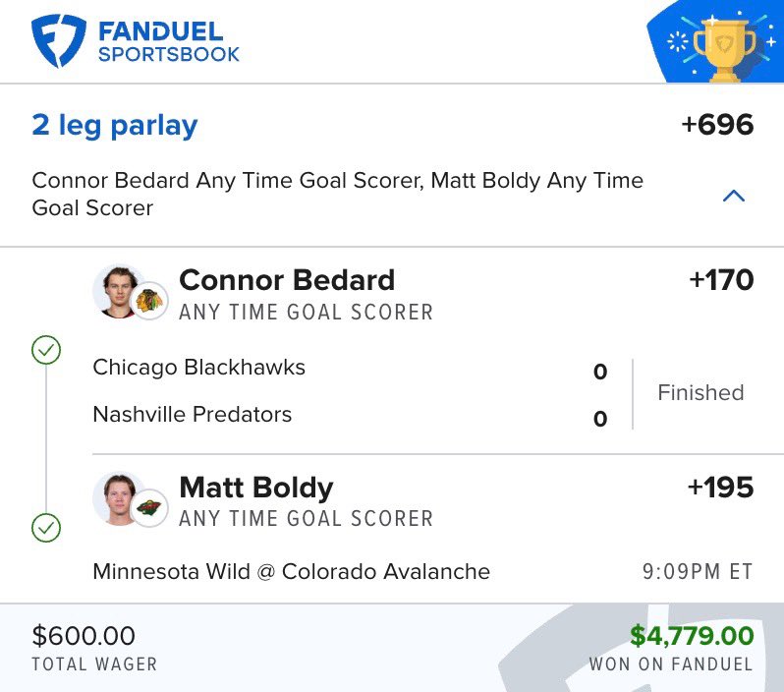Click the $600.00 total wager amount
This screenshot has width=784, height=692.
[84, 636]
